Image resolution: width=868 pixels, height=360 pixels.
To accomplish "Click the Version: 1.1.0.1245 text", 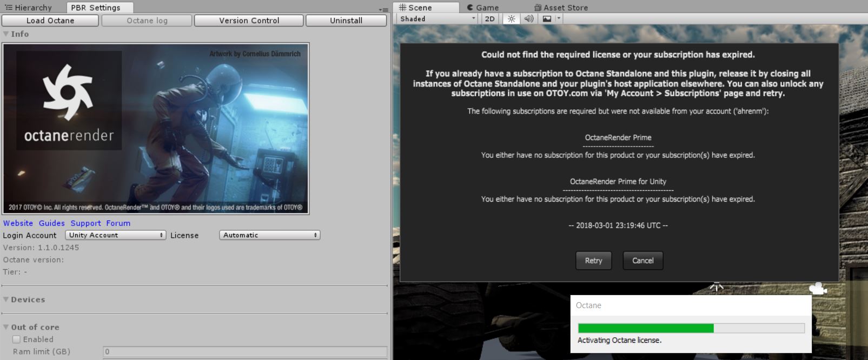I will 41,248.
